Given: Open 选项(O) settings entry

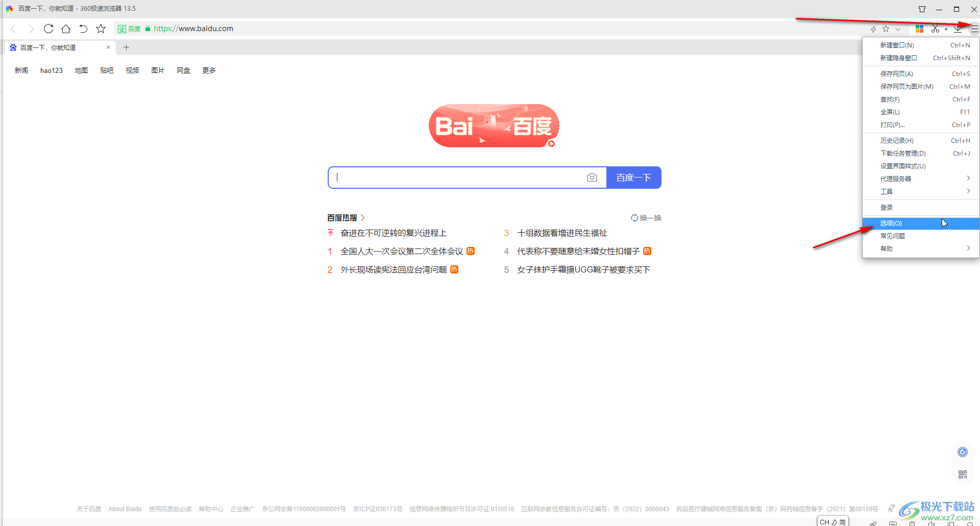Looking at the screenshot, I should [921, 223].
